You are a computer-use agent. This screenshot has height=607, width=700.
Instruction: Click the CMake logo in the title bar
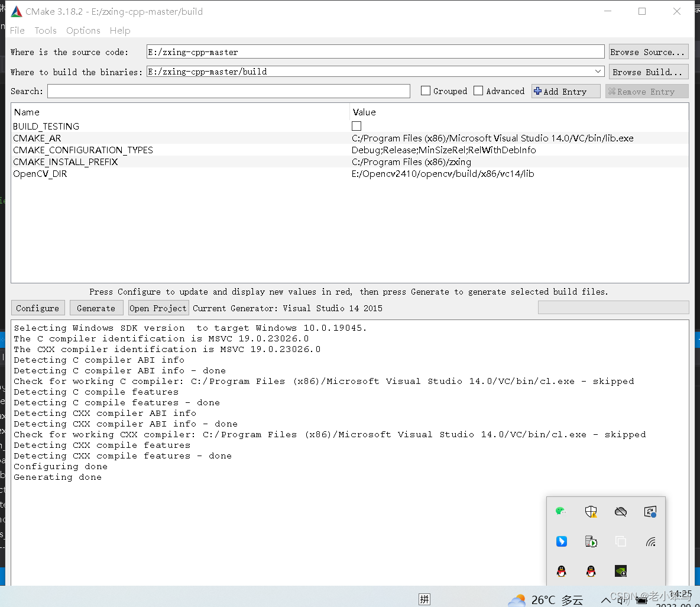[x=16, y=11]
